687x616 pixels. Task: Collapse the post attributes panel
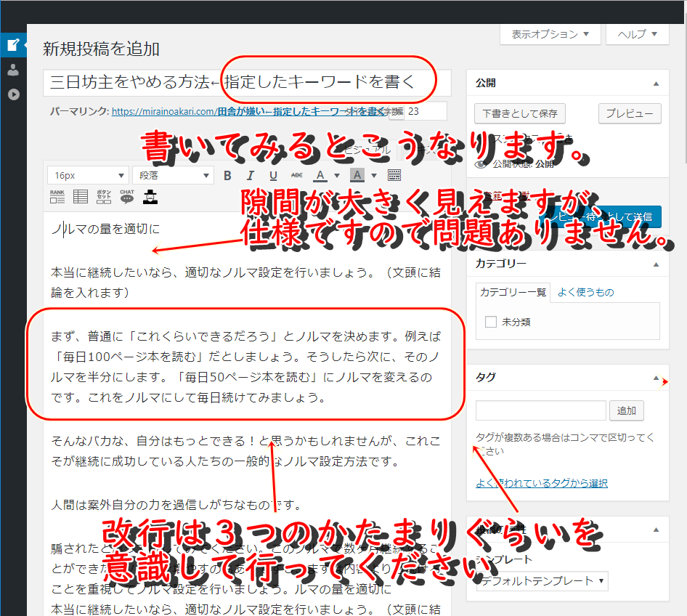pos(656,530)
